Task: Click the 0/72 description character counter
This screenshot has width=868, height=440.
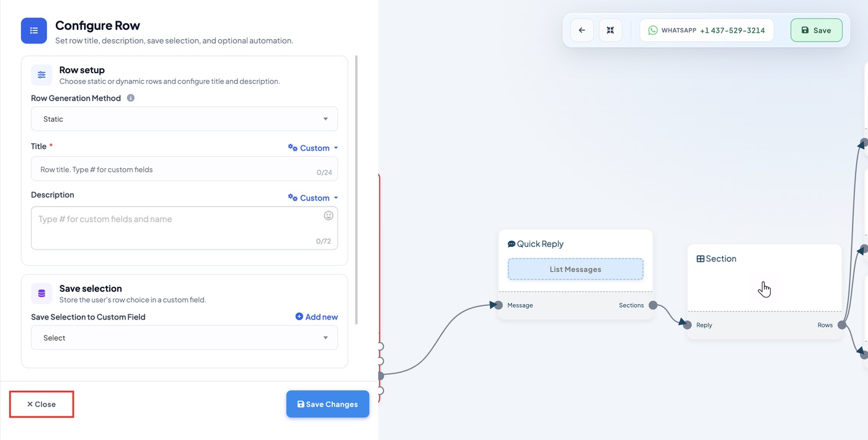Action: pos(324,241)
